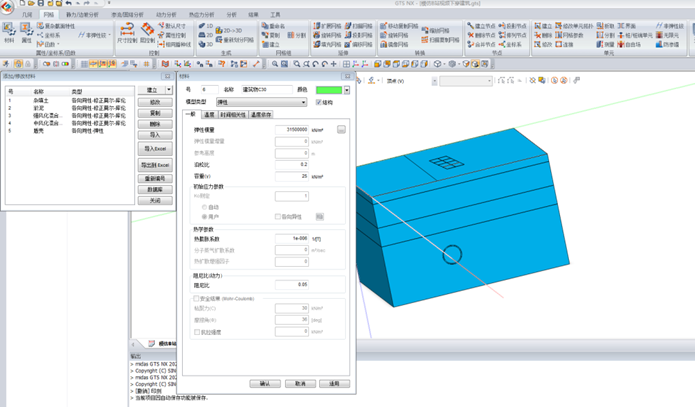Viewport: 695px width, 407px height.
Task: Select material row 1 杂填土 in list
Action: pyautogui.click(x=69, y=101)
